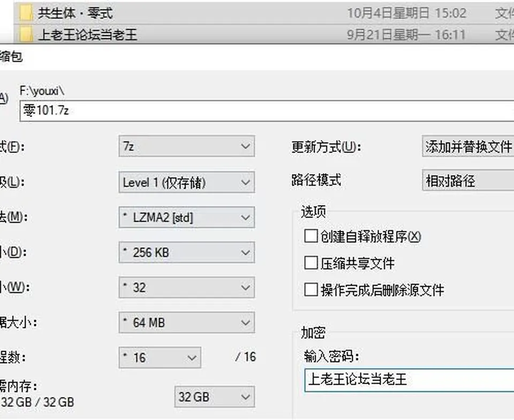The image size is (514, 420).
Task: Open the 7z archive format dropdown
Action: (x=186, y=146)
